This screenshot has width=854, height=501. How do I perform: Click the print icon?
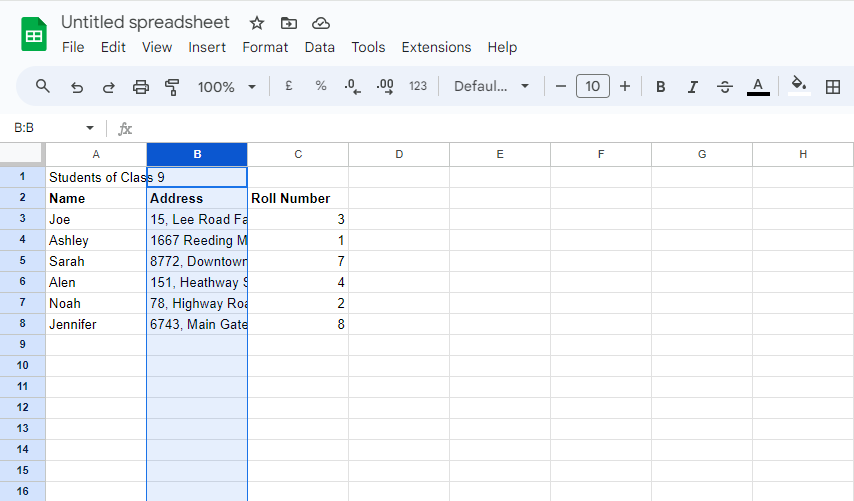pyautogui.click(x=141, y=87)
